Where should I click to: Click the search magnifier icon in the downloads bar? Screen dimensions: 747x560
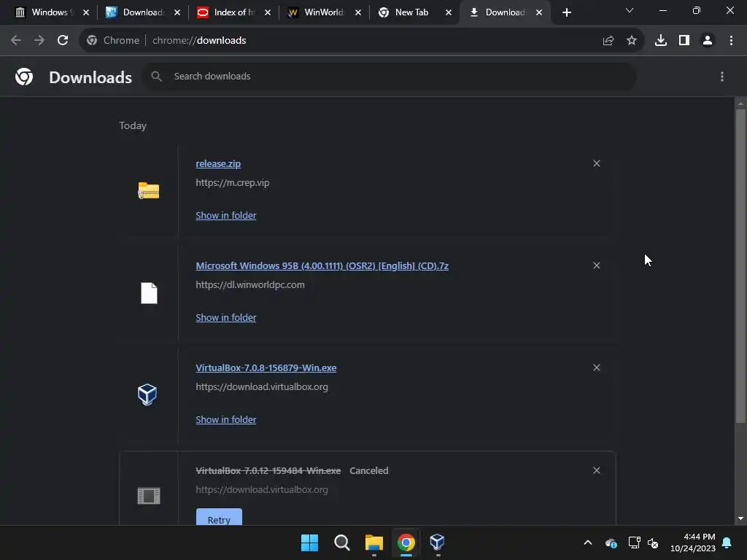156,76
